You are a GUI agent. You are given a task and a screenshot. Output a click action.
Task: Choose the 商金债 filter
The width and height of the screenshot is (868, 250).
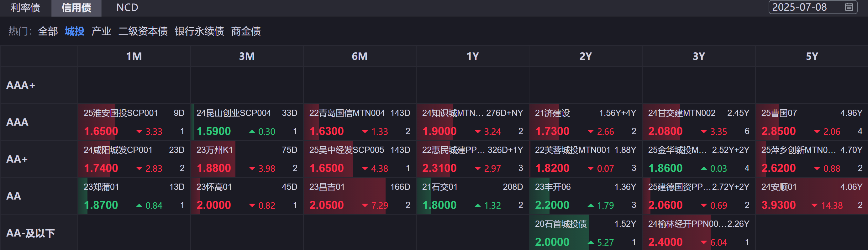tap(246, 31)
